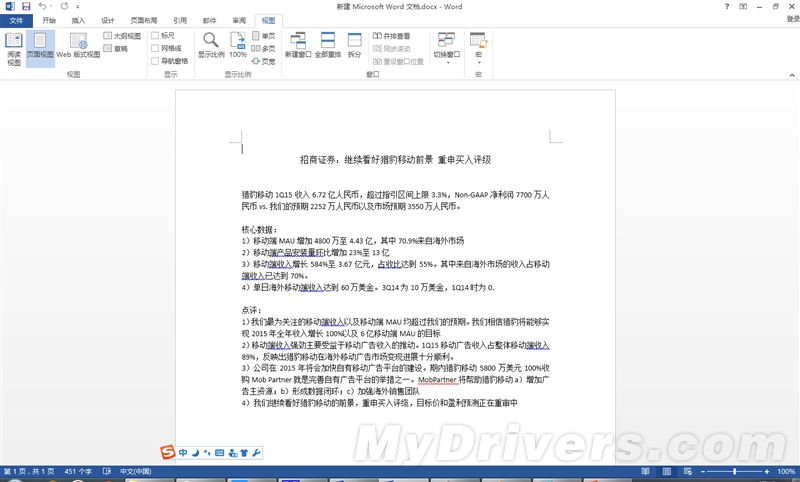Image resolution: width=800 pixels, height=482 pixels.
Task: Open Outline view (大纲视图)
Action: 122,36
